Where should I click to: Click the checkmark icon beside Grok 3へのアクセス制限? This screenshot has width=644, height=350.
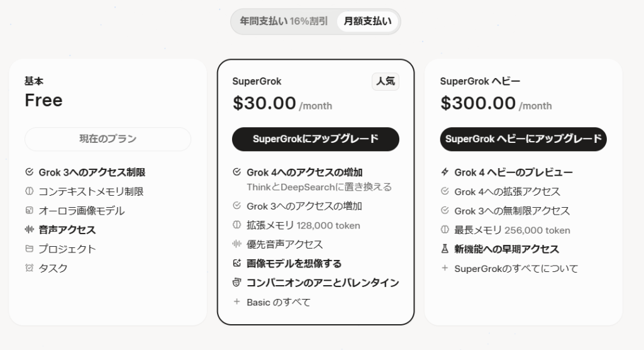(x=29, y=172)
